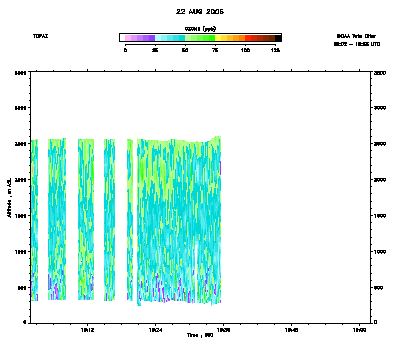Click the right-axis label 0
This screenshot has height=360, width=400.
pyautogui.click(x=376, y=322)
